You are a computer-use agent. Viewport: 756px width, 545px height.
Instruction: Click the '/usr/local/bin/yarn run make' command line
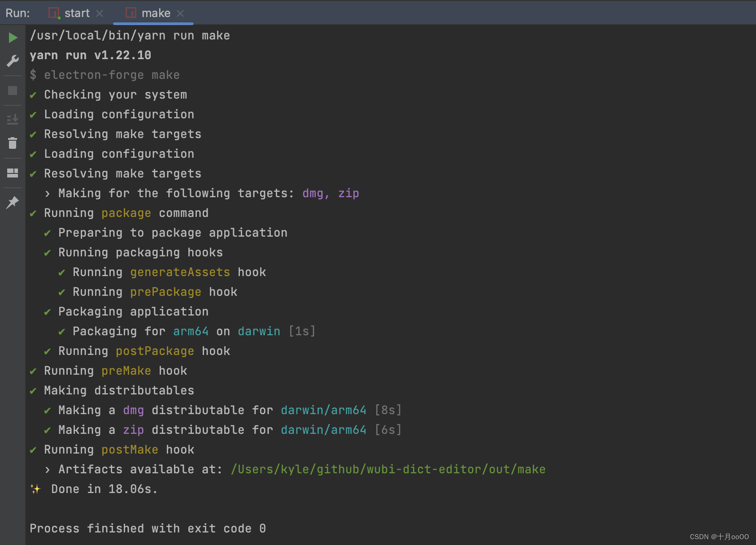click(x=130, y=35)
